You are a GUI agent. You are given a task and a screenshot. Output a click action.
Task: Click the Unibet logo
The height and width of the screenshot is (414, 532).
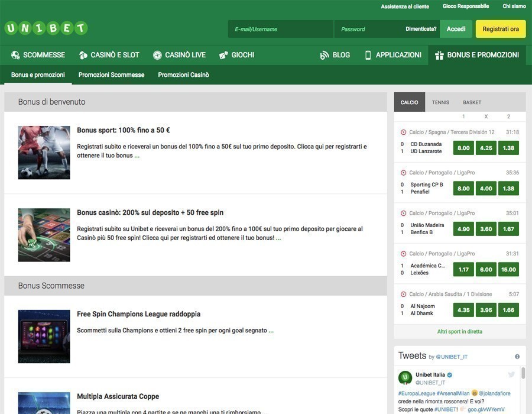(x=46, y=28)
